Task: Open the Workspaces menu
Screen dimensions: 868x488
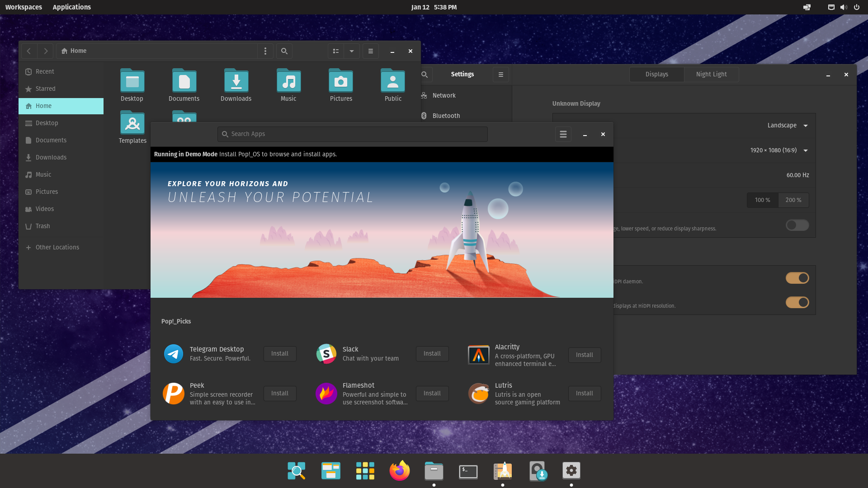Action: 24,7
